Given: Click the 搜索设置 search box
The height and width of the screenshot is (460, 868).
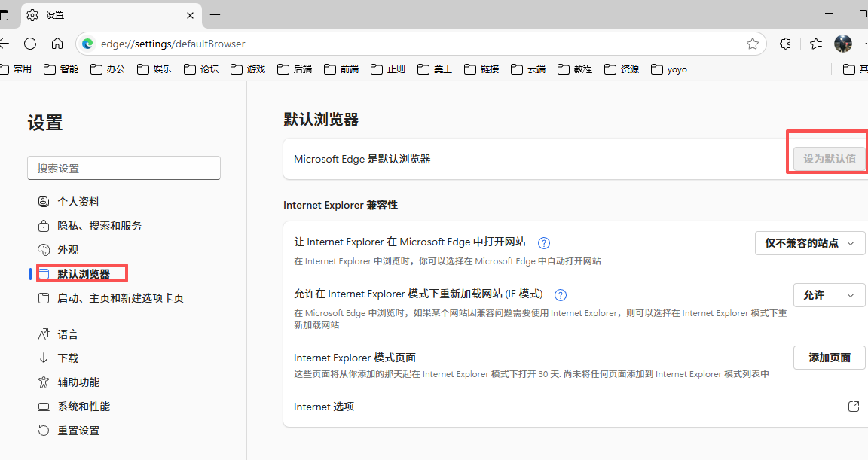Looking at the screenshot, I should 124,168.
